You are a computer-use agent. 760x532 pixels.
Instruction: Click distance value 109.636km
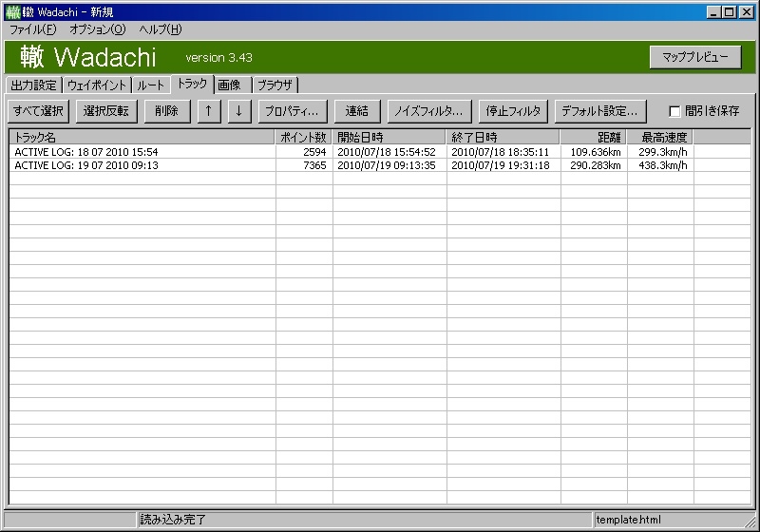[x=596, y=152]
